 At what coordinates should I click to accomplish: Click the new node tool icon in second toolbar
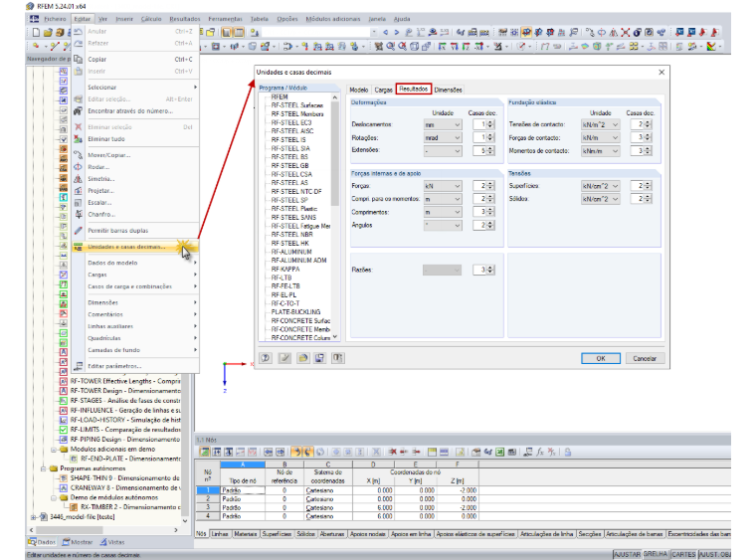point(36,47)
